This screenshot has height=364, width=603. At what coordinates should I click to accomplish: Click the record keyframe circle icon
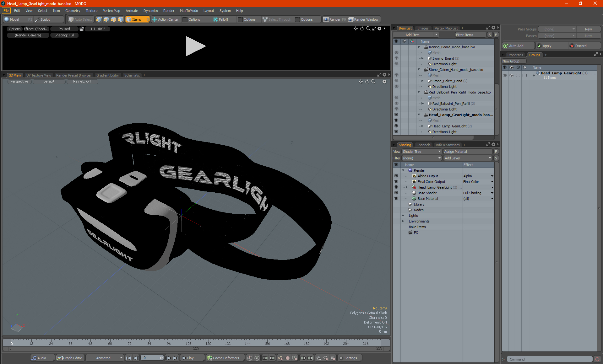click(287, 358)
